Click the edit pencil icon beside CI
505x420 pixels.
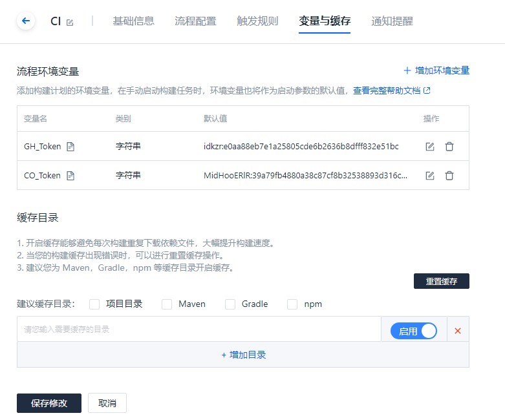point(70,22)
